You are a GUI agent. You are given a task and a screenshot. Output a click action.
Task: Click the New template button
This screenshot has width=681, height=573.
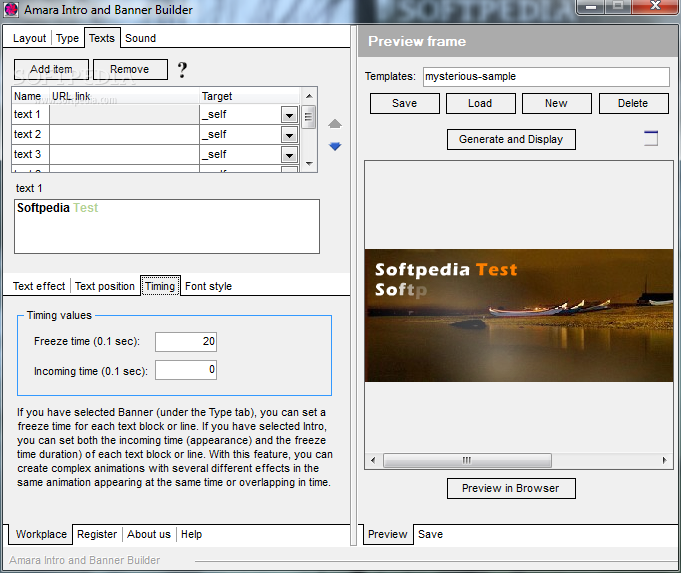556,103
